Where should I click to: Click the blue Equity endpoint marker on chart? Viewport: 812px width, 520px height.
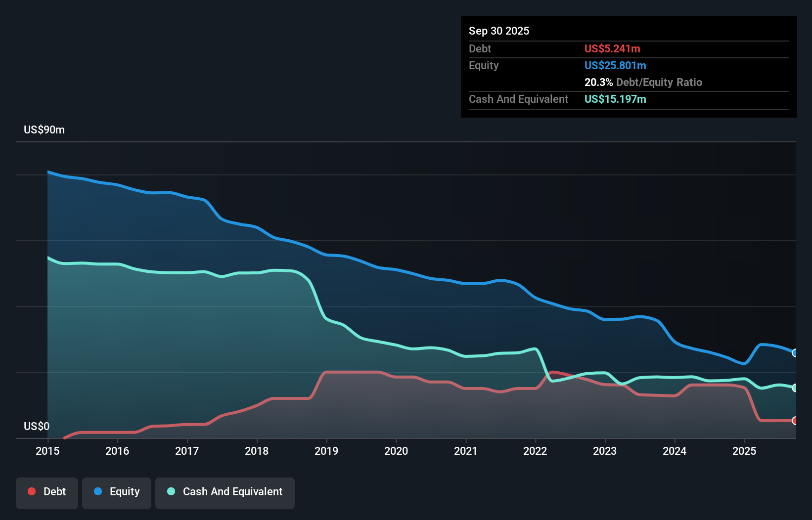pos(795,353)
